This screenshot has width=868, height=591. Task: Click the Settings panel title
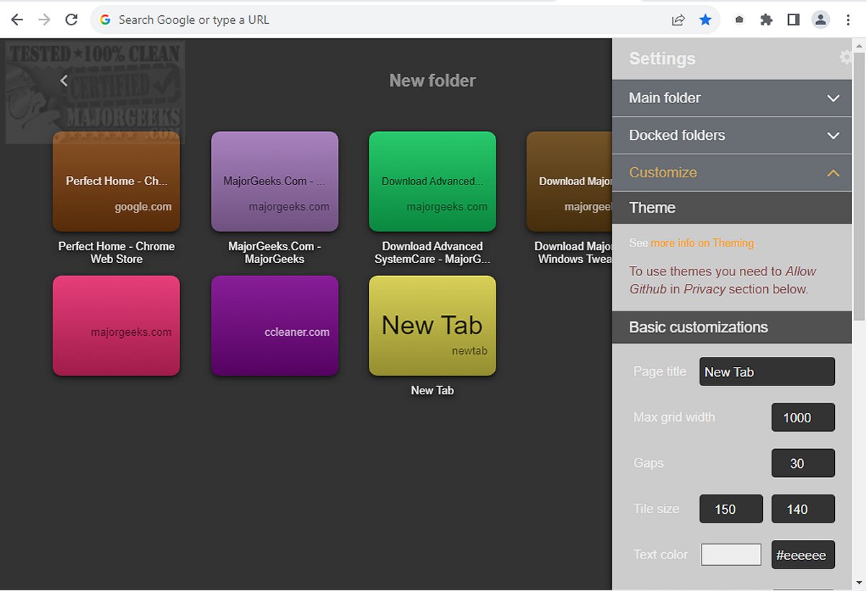point(662,58)
